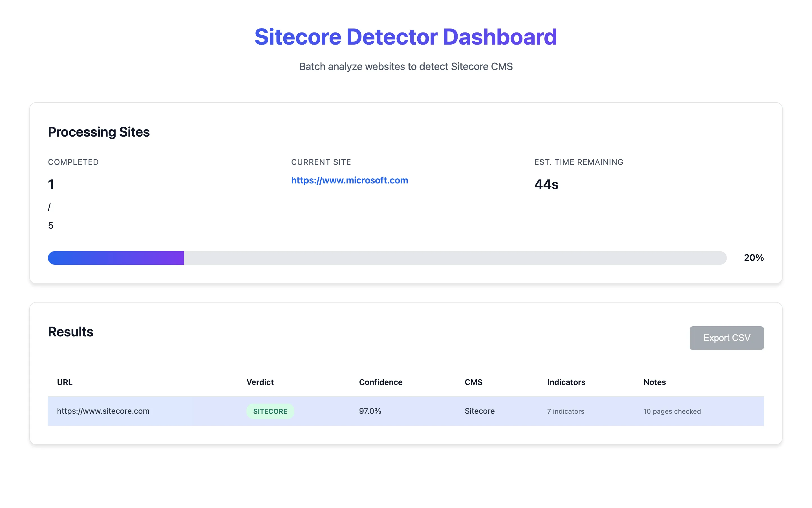812x508 pixels.
Task: Click the URL column header
Action: (64, 382)
